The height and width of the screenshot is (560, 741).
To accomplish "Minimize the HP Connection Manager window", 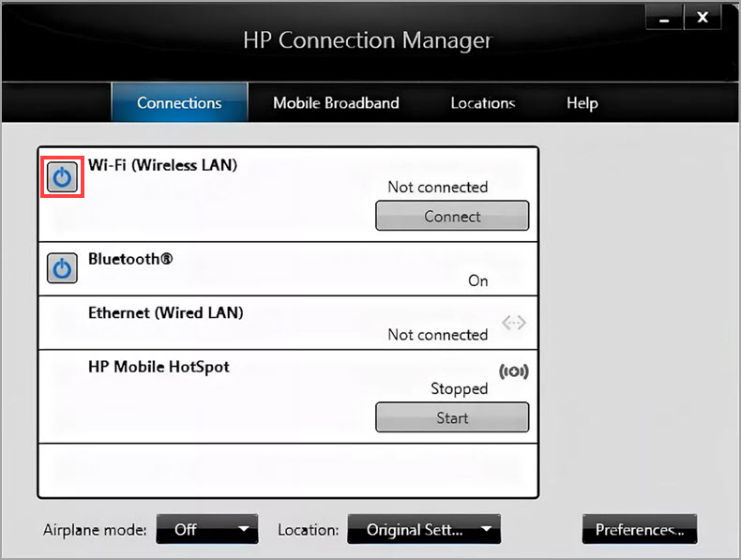I will click(664, 18).
